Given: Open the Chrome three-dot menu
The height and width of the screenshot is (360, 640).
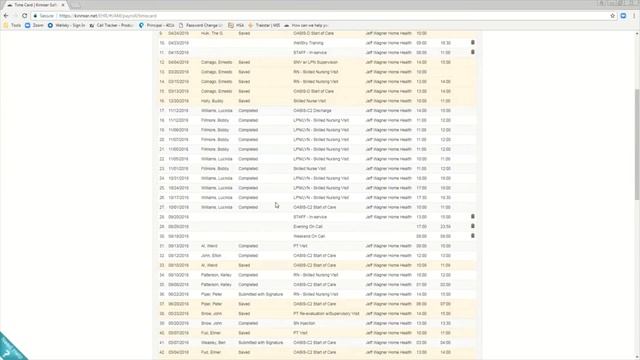Looking at the screenshot, I should point(634,16).
